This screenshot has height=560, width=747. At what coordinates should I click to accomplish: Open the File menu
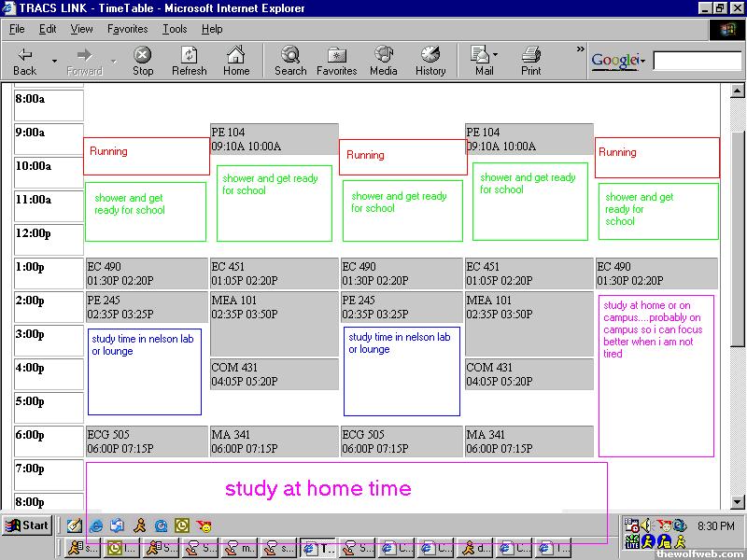[17, 29]
